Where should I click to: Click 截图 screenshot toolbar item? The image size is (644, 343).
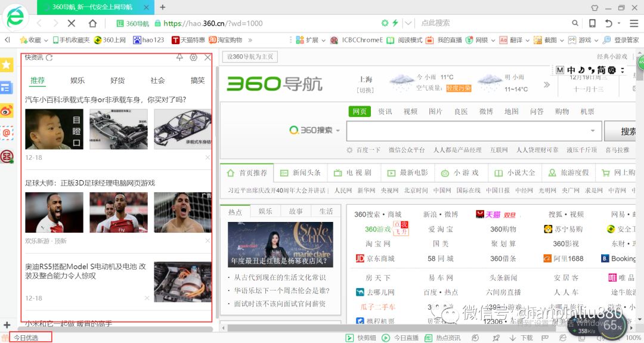coord(549,40)
